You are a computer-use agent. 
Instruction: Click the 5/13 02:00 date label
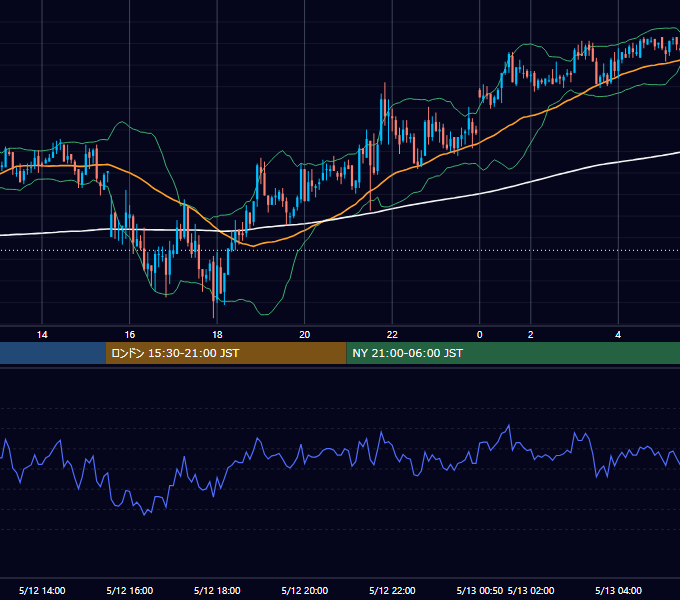pos(531,590)
